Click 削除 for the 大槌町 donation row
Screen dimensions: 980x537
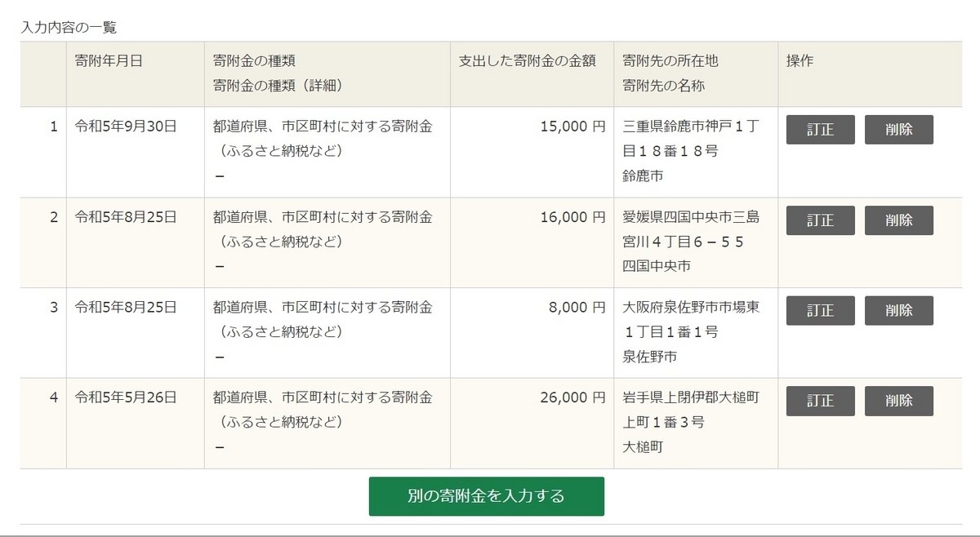coord(899,401)
